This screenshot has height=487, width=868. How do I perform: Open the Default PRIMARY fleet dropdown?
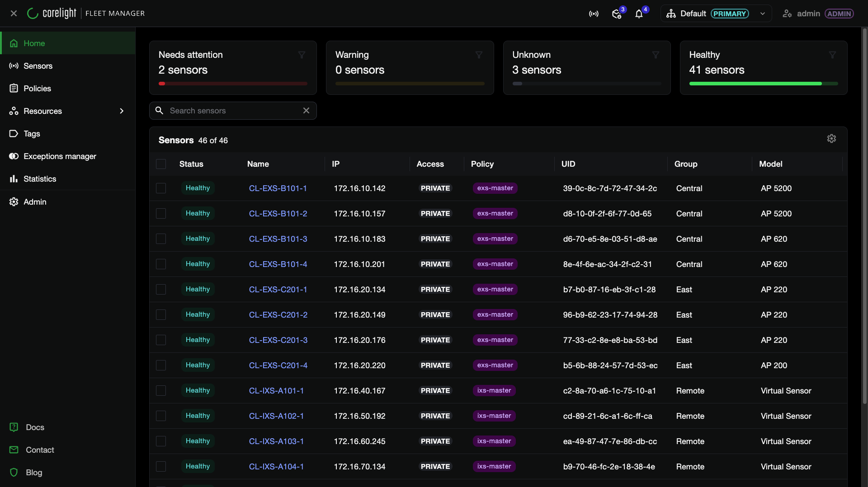[716, 14]
